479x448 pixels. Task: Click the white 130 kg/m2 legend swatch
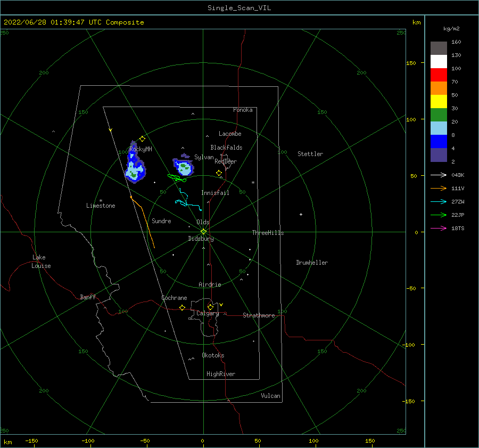click(x=439, y=62)
